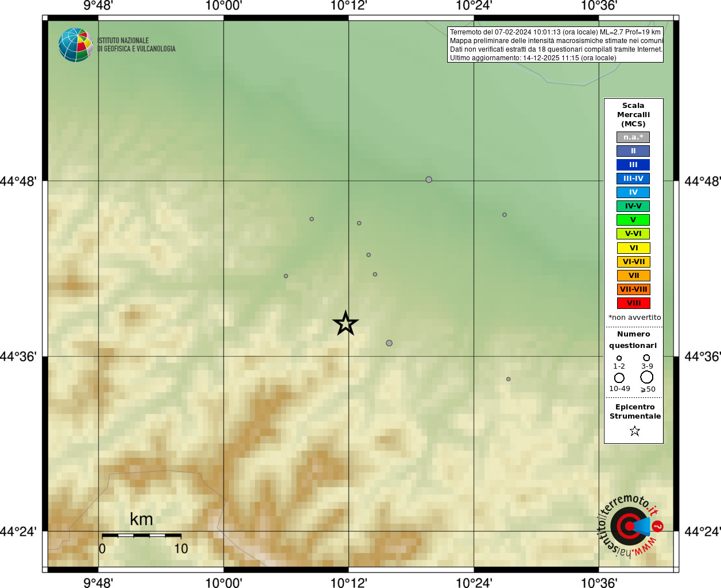Click the 'Mappa preliminare delle intensità' info line

click(x=556, y=41)
